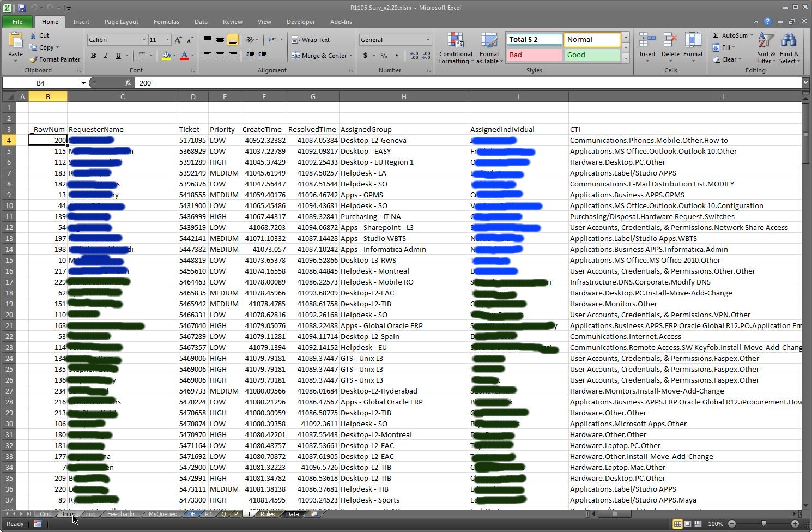Open Sort & Filter options

click(x=766, y=48)
